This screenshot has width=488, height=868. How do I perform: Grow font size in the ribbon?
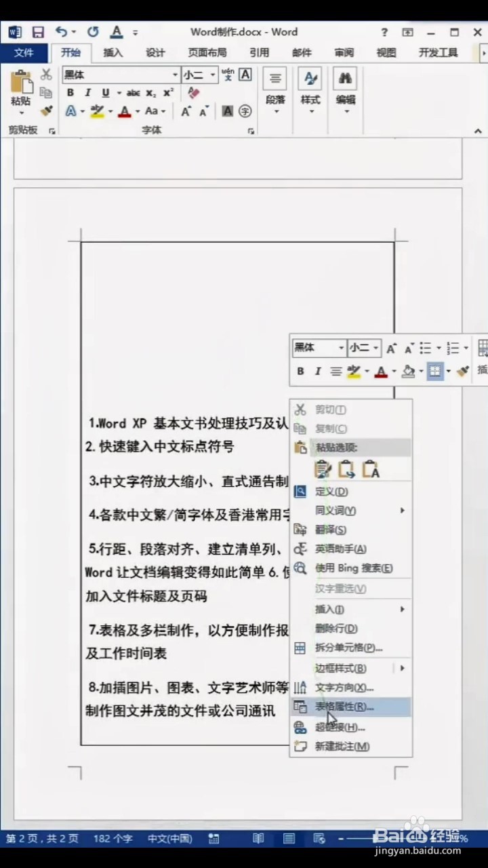pos(186,111)
